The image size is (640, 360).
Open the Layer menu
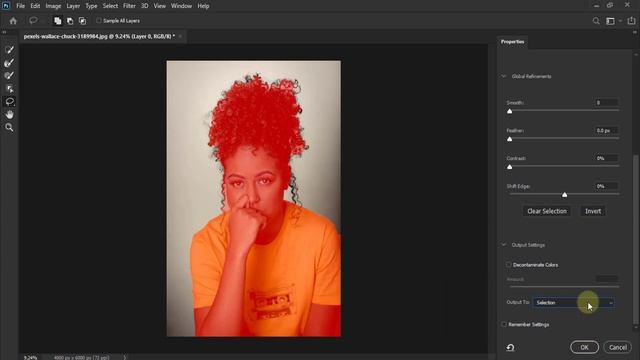click(73, 6)
